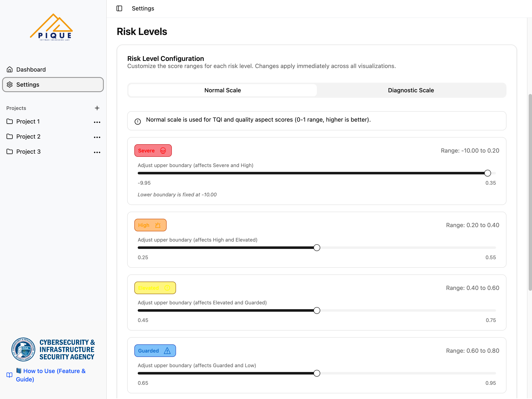532x399 pixels.
Task: Click the info icon beside Normal scale note
Action: (137, 122)
